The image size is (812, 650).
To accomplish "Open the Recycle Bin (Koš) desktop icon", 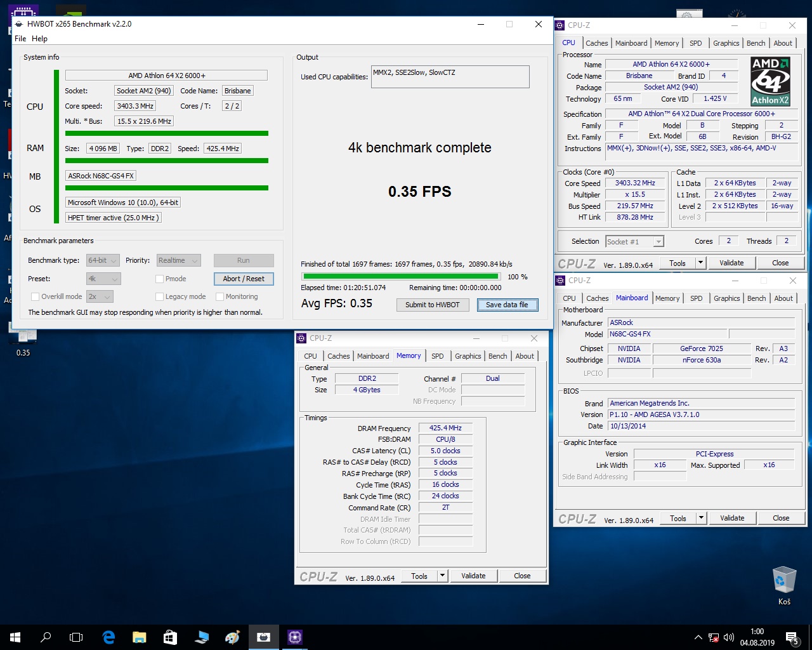I will (x=784, y=586).
